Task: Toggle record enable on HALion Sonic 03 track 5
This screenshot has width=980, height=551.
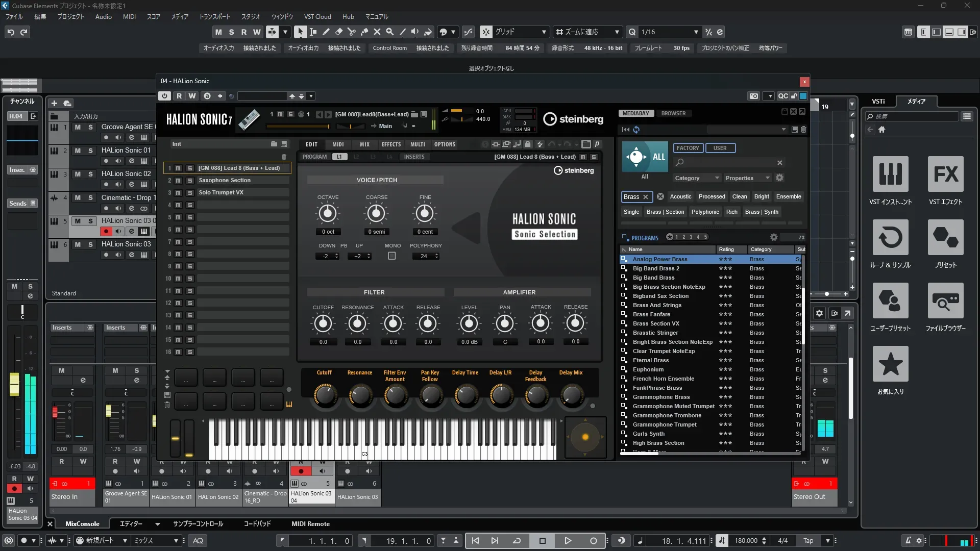Action: (106, 231)
